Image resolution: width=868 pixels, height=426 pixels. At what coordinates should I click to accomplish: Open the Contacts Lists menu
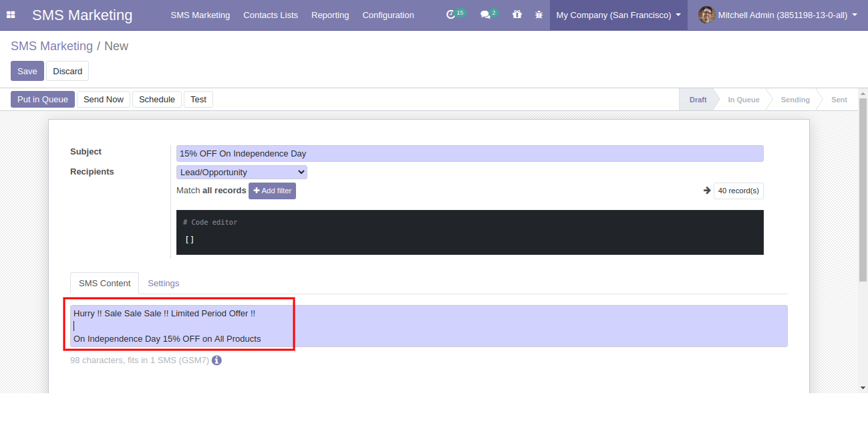(271, 15)
